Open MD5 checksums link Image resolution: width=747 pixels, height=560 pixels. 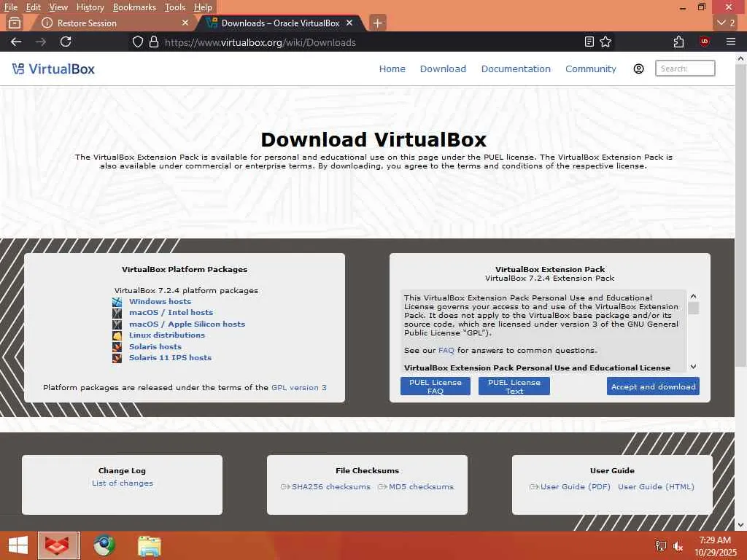pyautogui.click(x=421, y=486)
